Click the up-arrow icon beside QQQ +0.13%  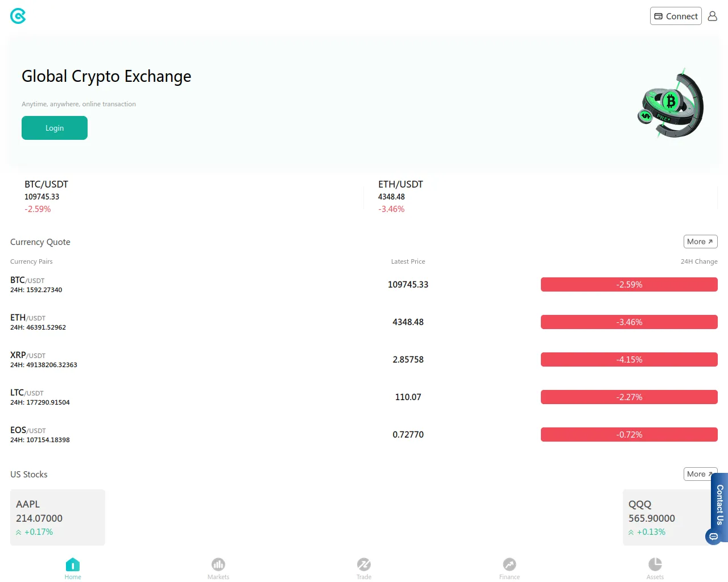[631, 533]
